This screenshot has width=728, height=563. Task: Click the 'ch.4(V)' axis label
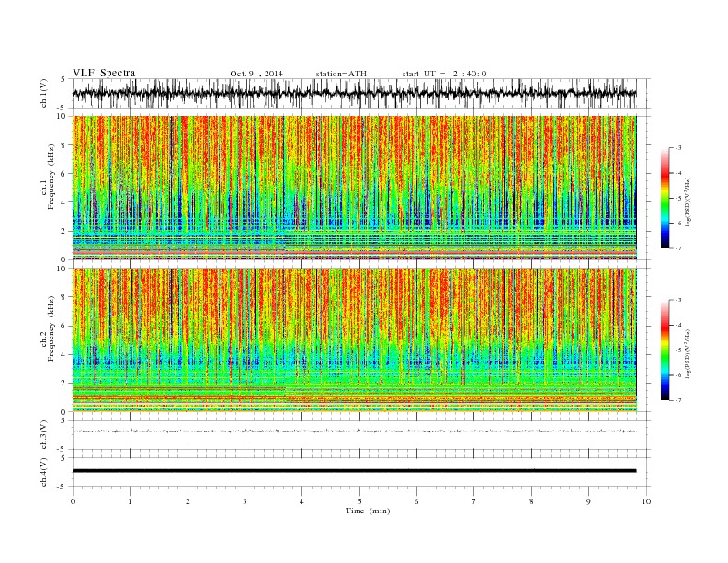tap(44, 472)
